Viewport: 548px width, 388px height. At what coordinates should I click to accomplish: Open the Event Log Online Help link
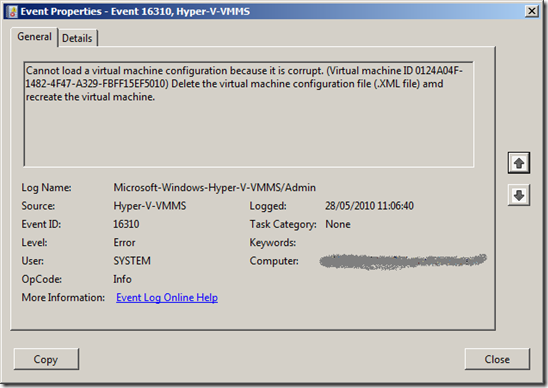167,297
